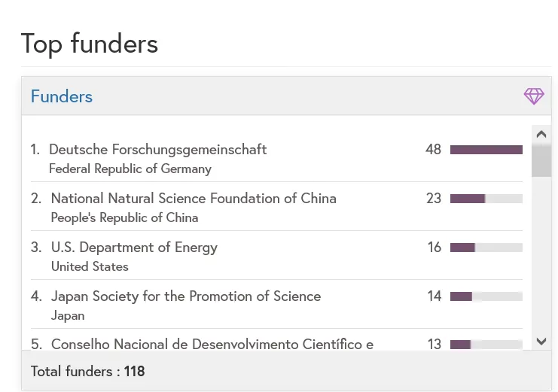This screenshot has width=558, height=392.
Task: Select National Natural Science Foundation of China
Action: click(194, 199)
